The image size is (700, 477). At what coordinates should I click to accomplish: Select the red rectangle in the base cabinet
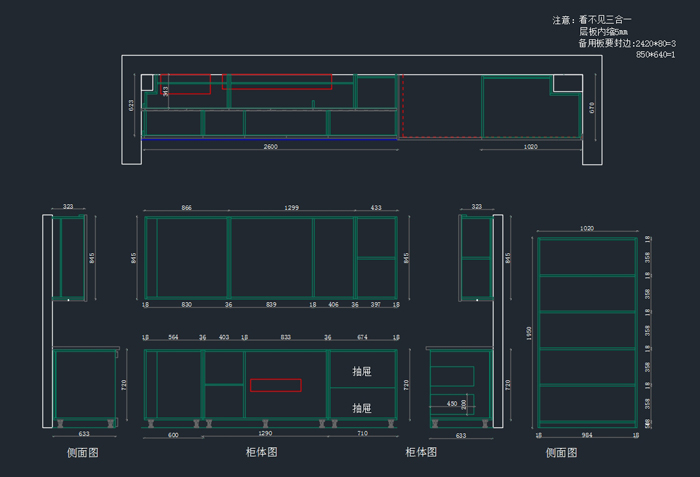point(275,385)
